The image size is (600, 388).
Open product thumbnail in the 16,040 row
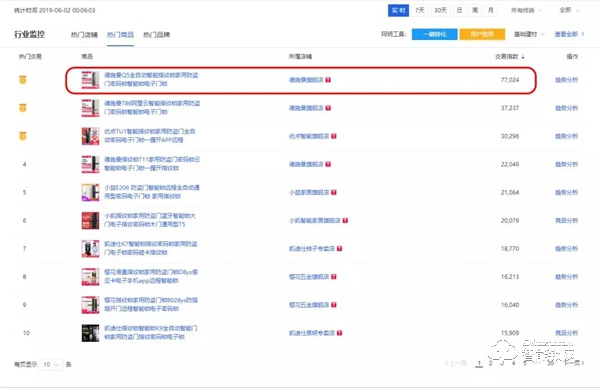click(x=90, y=305)
